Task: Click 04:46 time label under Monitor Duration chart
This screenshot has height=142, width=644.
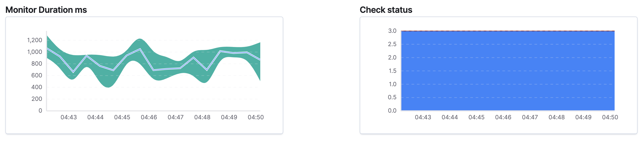Action: [x=149, y=117]
